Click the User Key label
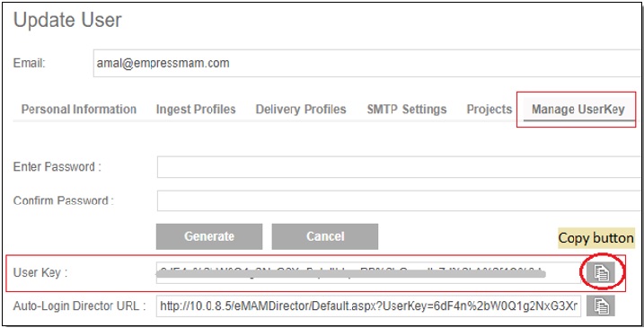644x328 pixels. tap(40, 272)
